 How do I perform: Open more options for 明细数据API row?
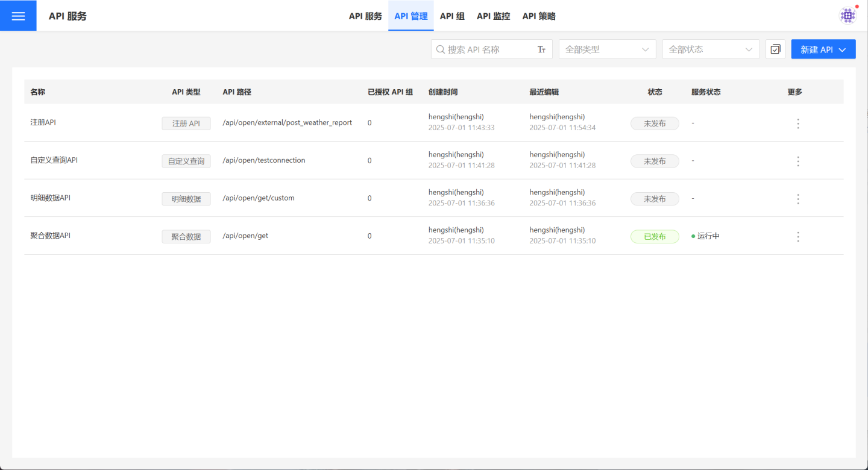[797, 199]
